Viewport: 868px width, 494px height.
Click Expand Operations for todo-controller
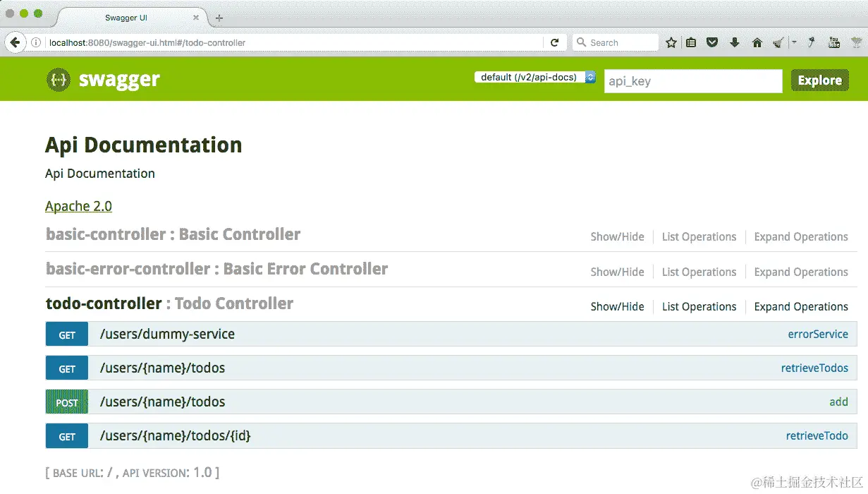(801, 307)
